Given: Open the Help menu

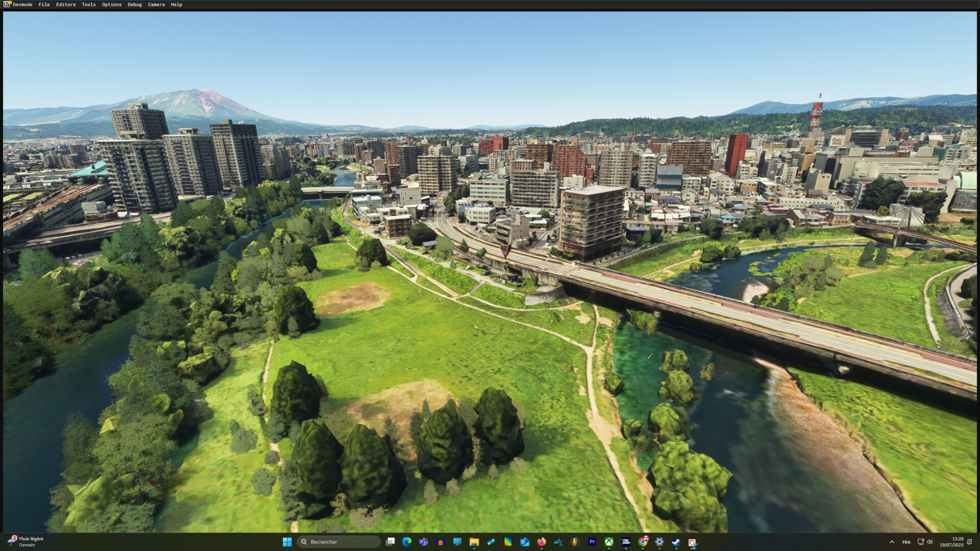Looking at the screenshot, I should [176, 5].
